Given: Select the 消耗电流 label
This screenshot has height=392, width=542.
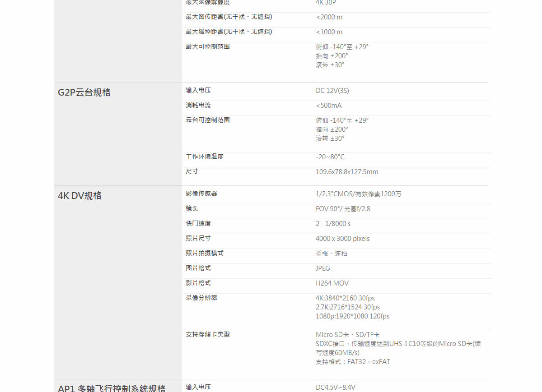Looking at the screenshot, I should point(198,106).
